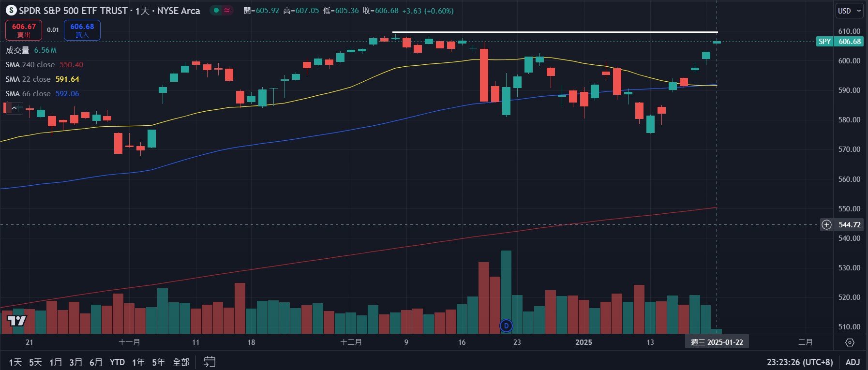Click the TradingView logo on chart

(16, 321)
